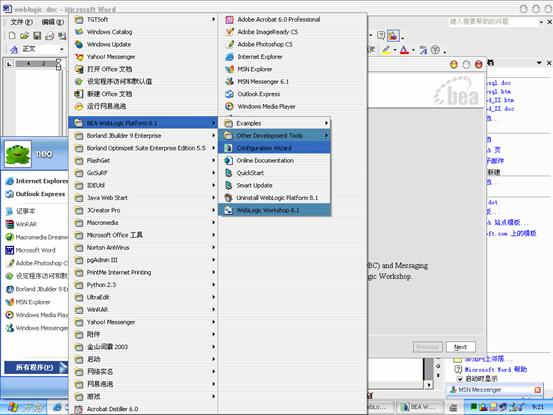The width and height of the screenshot is (553, 415).
Task: Open the File menu in Word
Action: [x=21, y=22]
